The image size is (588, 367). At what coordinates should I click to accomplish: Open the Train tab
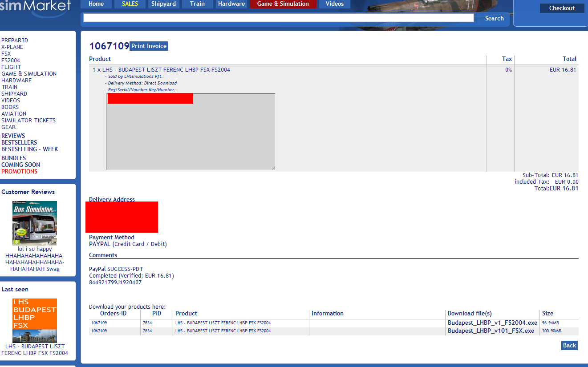(x=197, y=4)
